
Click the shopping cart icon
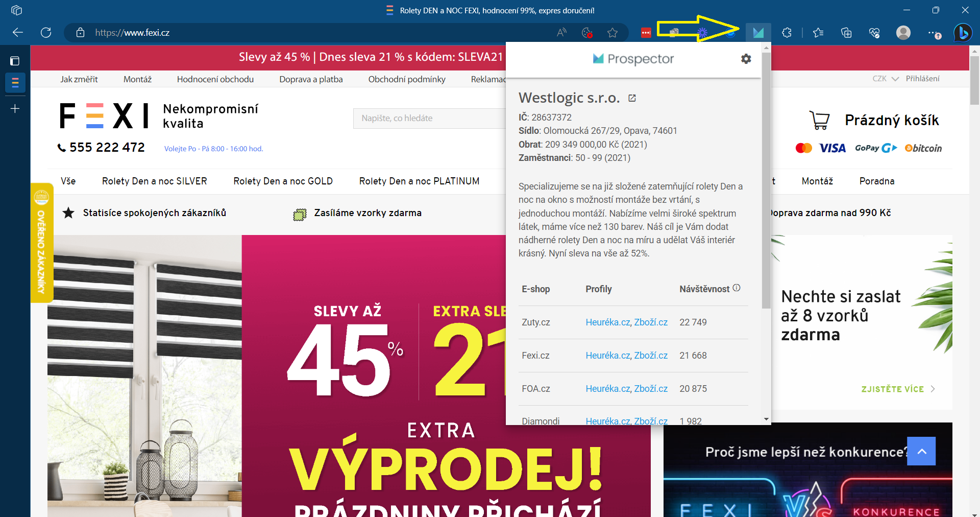click(x=820, y=120)
